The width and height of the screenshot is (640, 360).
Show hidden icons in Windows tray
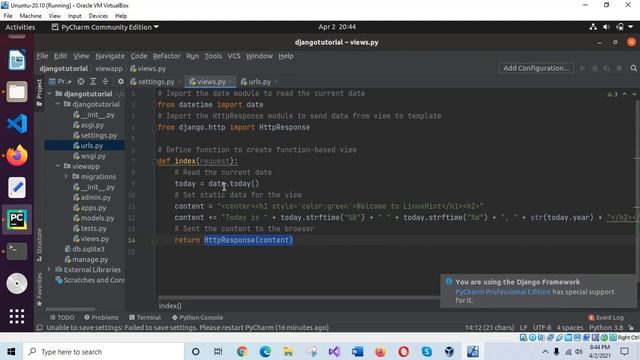(x=545, y=351)
